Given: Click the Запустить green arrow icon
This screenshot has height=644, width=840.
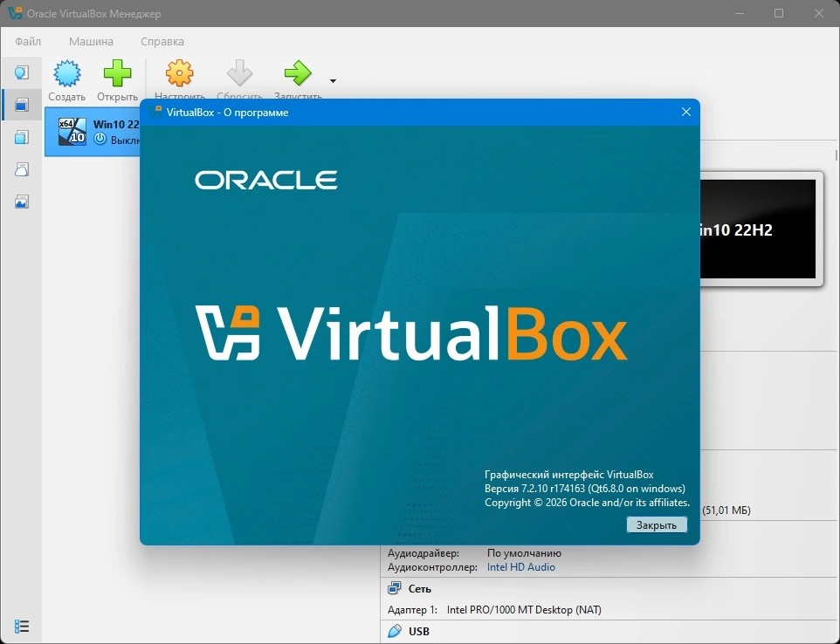Looking at the screenshot, I should (x=298, y=73).
